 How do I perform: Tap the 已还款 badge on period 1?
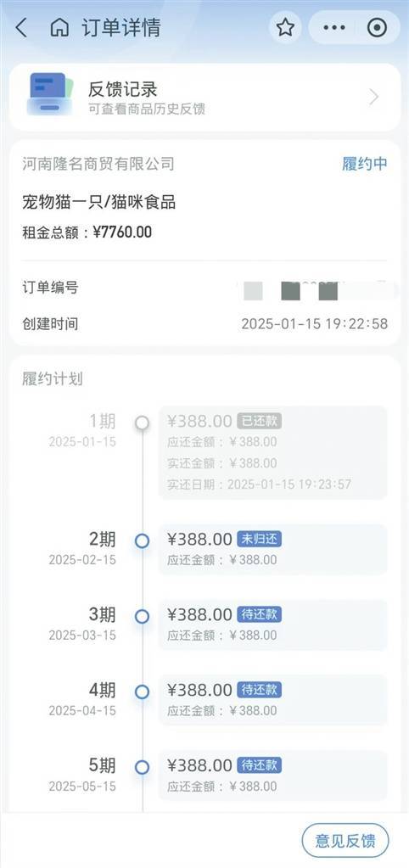259,421
